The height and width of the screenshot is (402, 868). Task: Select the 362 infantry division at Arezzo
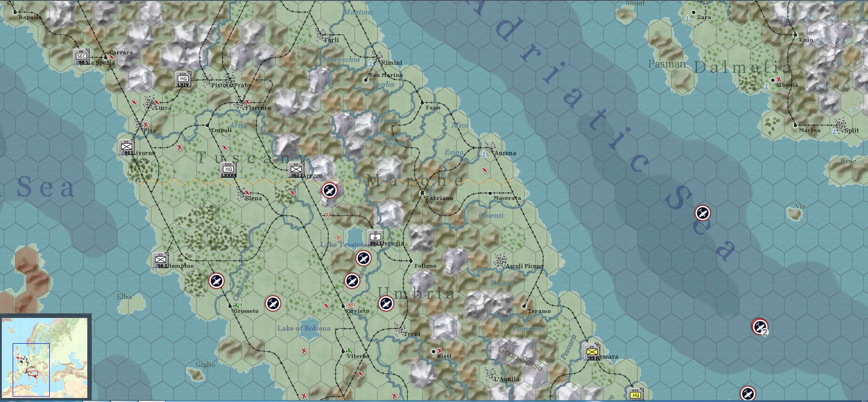click(x=296, y=170)
